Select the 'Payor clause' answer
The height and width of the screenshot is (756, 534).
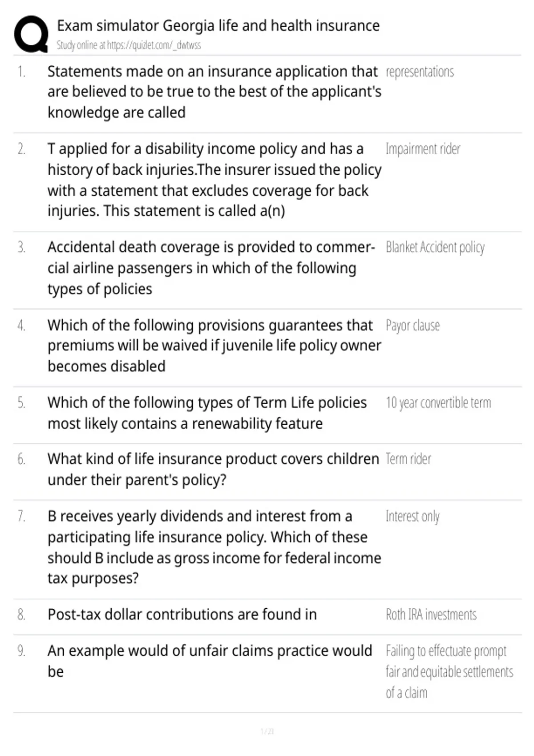(x=413, y=326)
